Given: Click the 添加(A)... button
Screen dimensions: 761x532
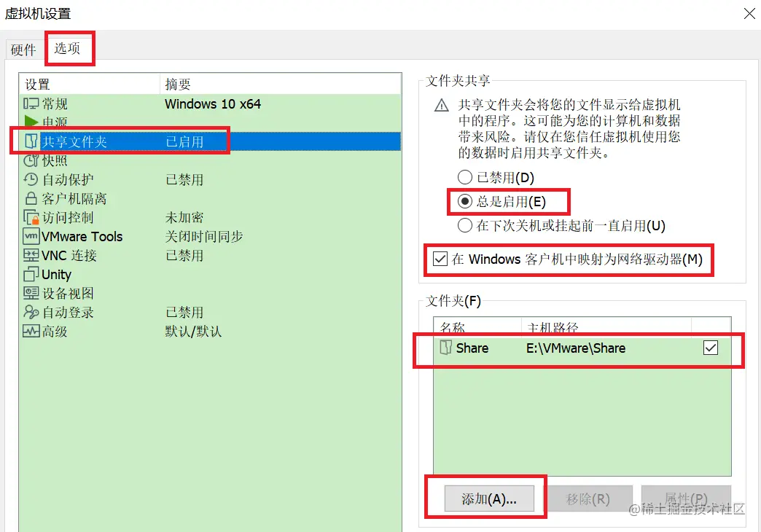Looking at the screenshot, I should pos(489,498).
